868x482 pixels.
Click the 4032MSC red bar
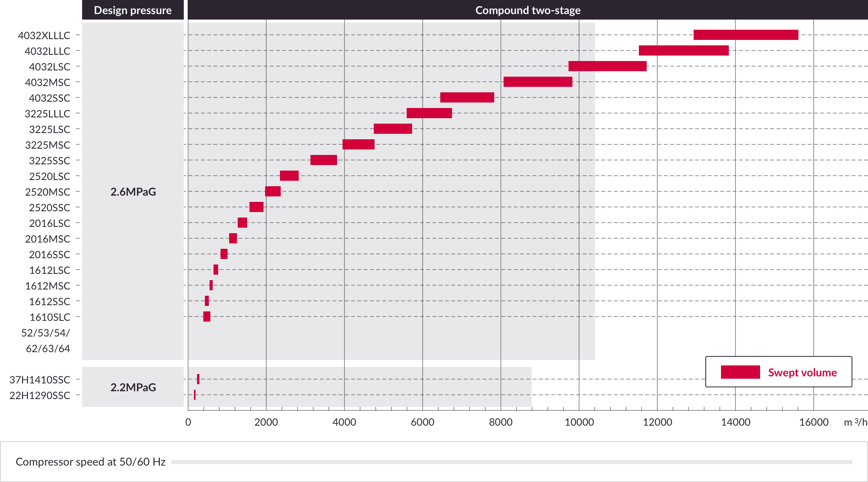[538, 82]
